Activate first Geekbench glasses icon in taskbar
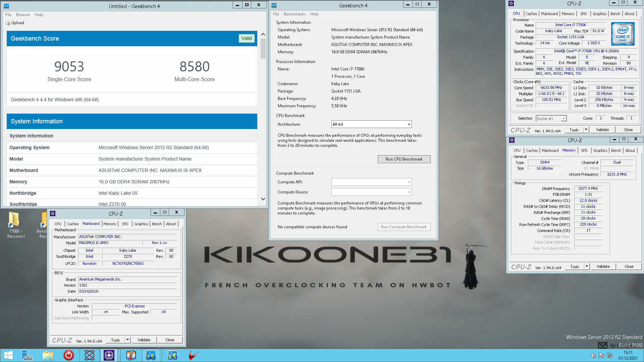Screen dimensions: 644x362 coord(151,355)
